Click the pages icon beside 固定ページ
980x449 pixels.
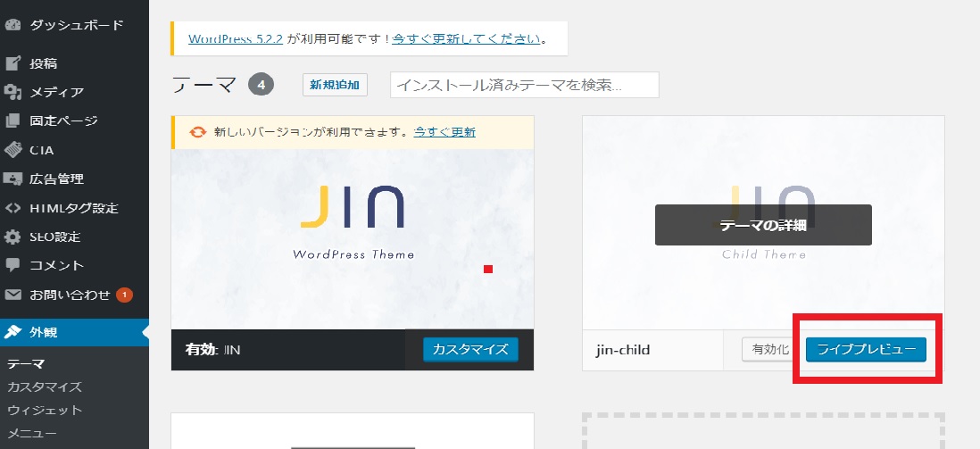[12, 121]
